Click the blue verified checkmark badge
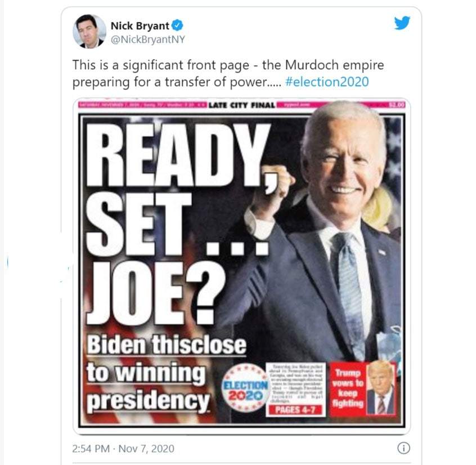This screenshot has width=476, height=465. (177, 25)
